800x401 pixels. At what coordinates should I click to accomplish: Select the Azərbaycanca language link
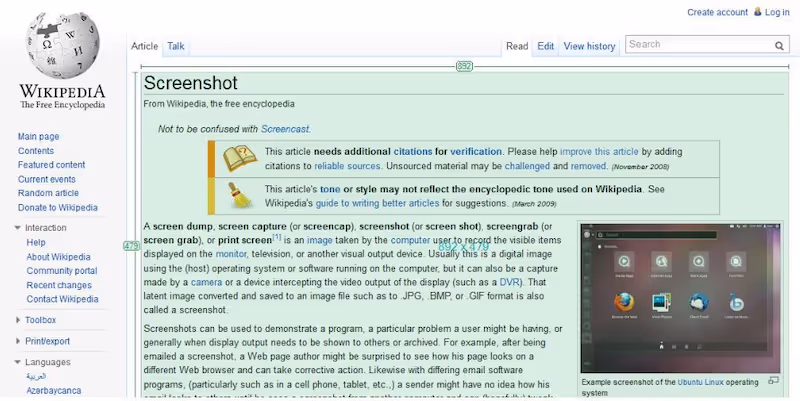[x=54, y=390]
